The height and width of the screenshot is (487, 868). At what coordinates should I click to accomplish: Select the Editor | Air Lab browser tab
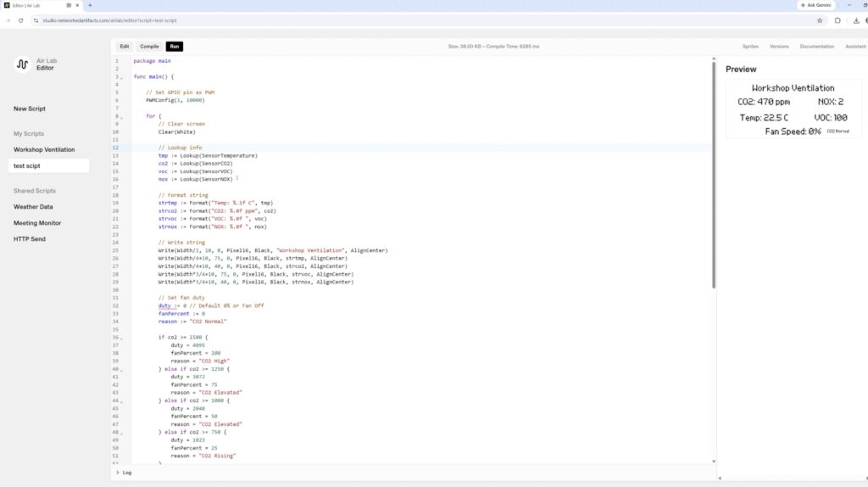pos(42,5)
